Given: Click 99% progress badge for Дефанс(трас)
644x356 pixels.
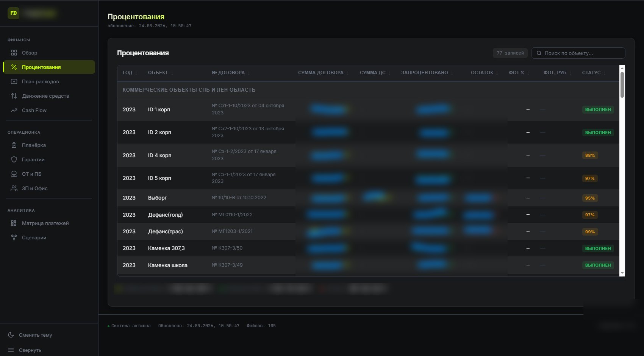Looking at the screenshot, I should click(590, 232).
